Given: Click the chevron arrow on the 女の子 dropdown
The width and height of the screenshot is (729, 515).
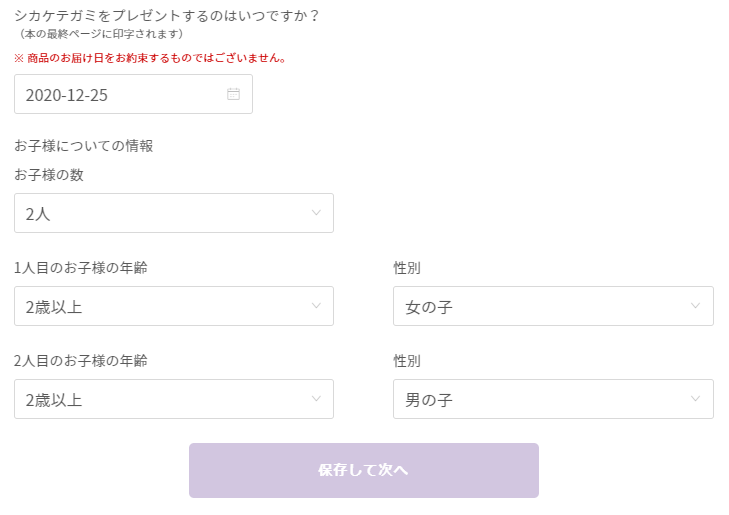Looking at the screenshot, I should click(696, 306).
